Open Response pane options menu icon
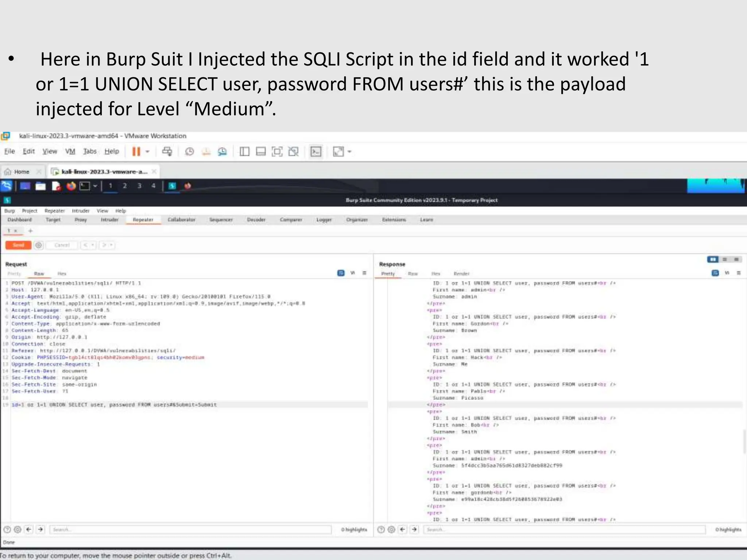 point(739,273)
